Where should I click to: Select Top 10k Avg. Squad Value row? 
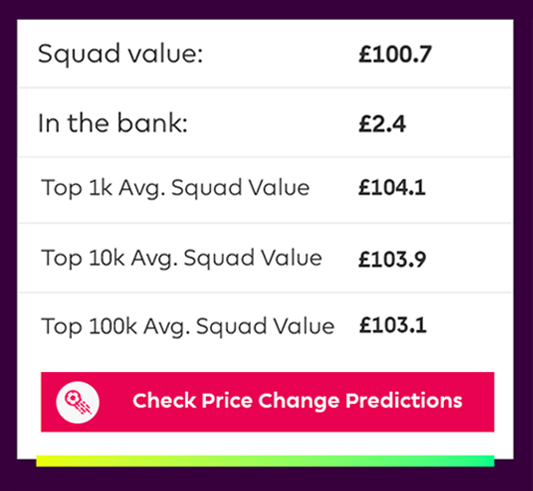pyautogui.click(x=265, y=258)
